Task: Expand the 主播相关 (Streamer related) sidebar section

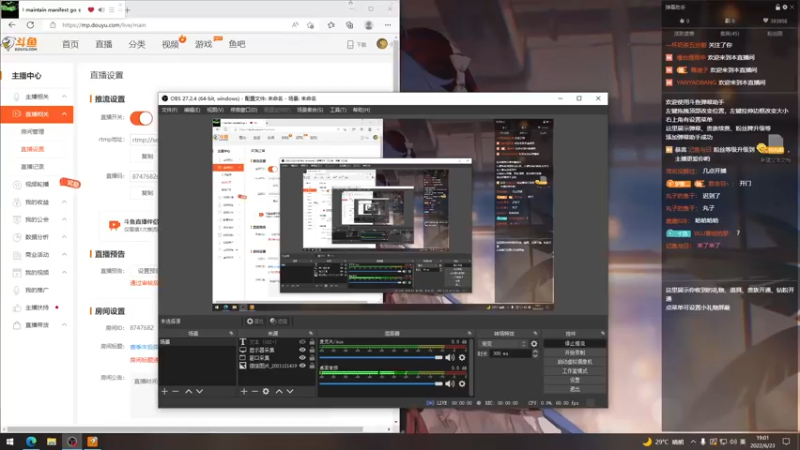Action: point(64,96)
